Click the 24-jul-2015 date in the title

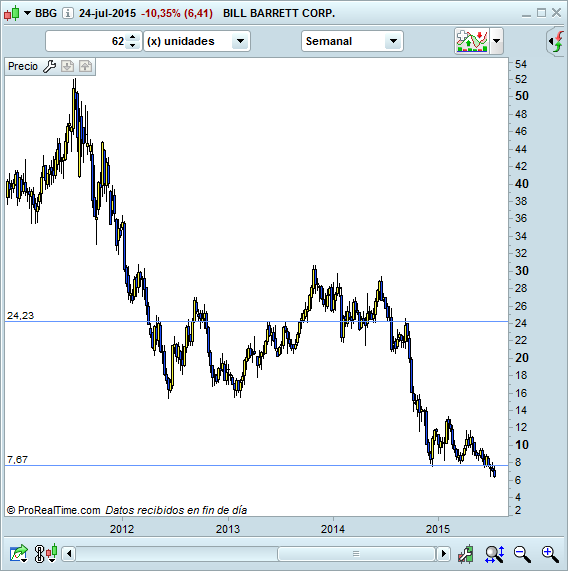[x=107, y=13]
